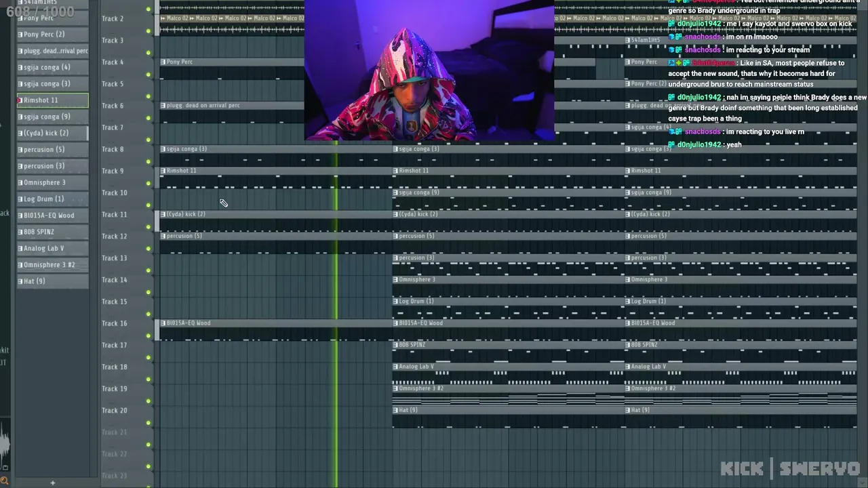Disable Track 11 via its green LED

(x=149, y=226)
